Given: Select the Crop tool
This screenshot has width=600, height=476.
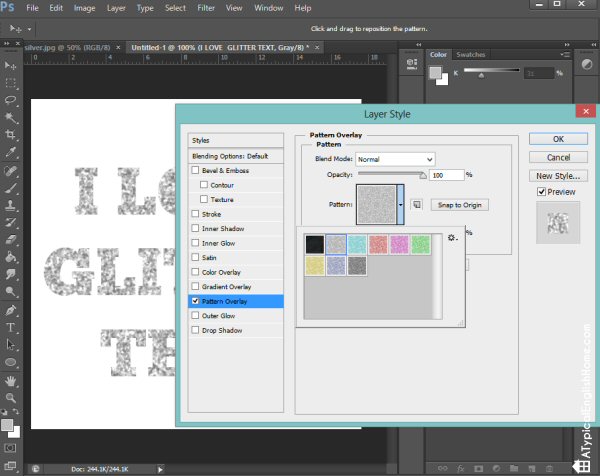Looking at the screenshot, I should [10, 135].
